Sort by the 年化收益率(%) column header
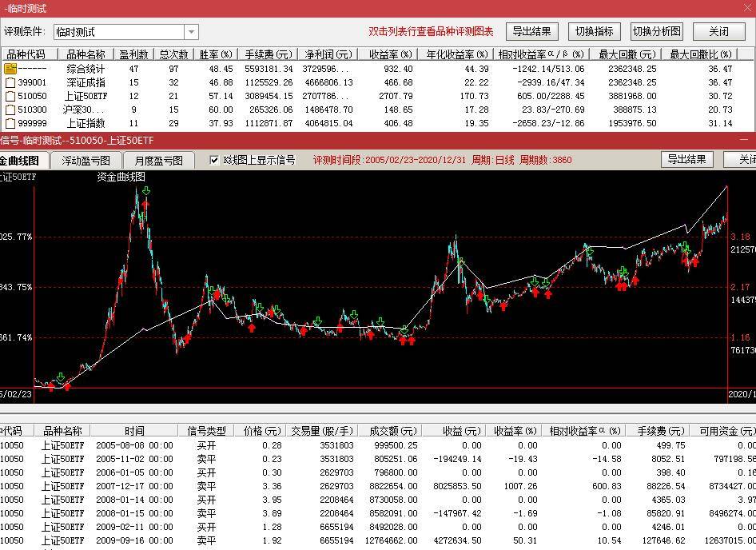The image size is (756, 550). click(456, 54)
